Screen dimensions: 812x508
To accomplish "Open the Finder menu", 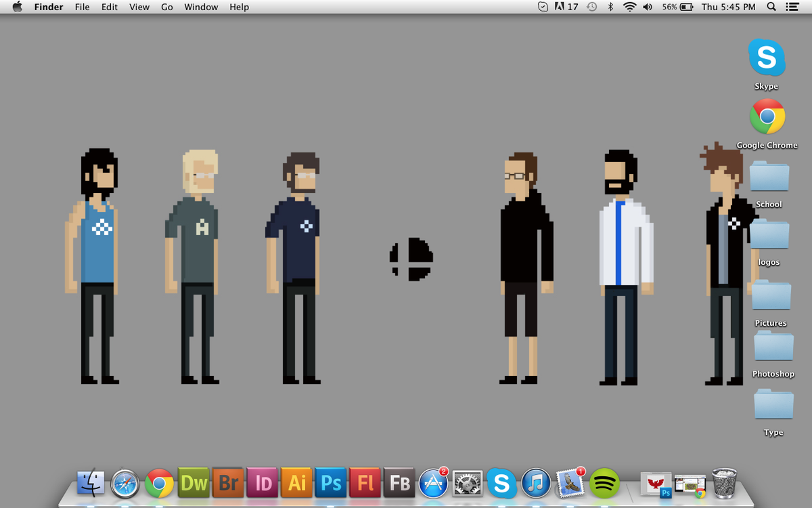I will pos(49,7).
